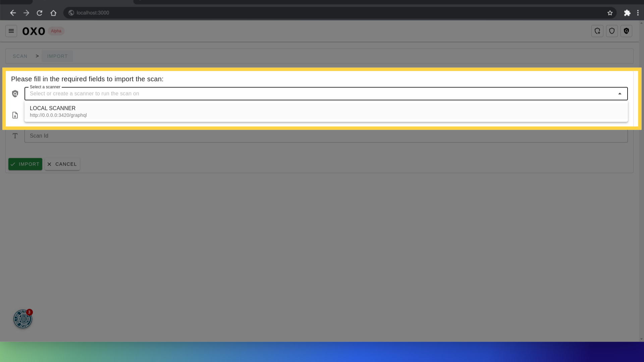Click the green IMPORT button
The image size is (644, 362).
[x=25, y=164]
